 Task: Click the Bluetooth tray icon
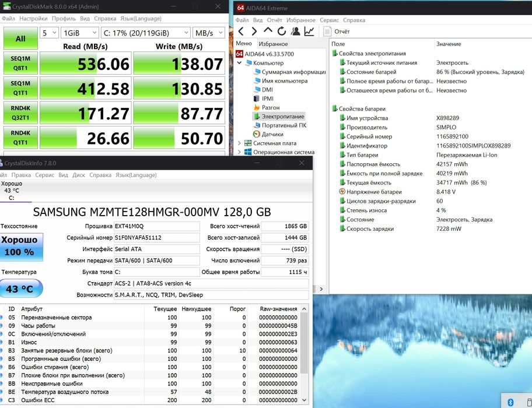click(x=510, y=402)
